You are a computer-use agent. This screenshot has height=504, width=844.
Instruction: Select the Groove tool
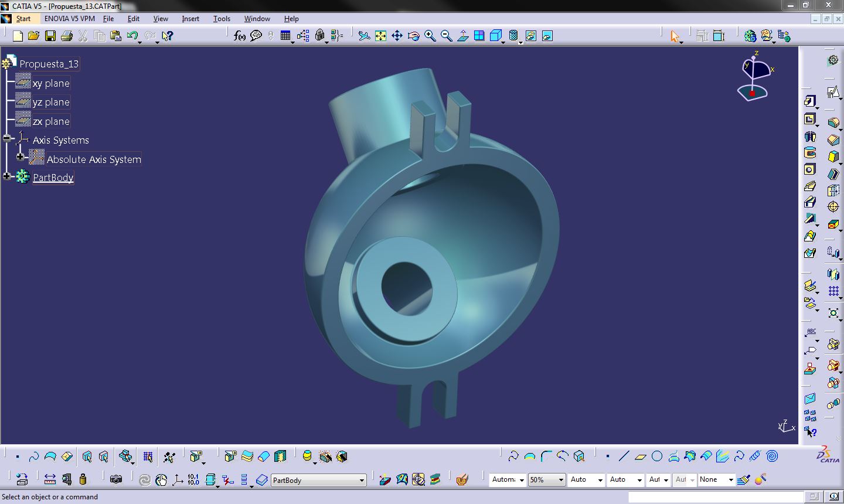pyautogui.click(x=810, y=153)
